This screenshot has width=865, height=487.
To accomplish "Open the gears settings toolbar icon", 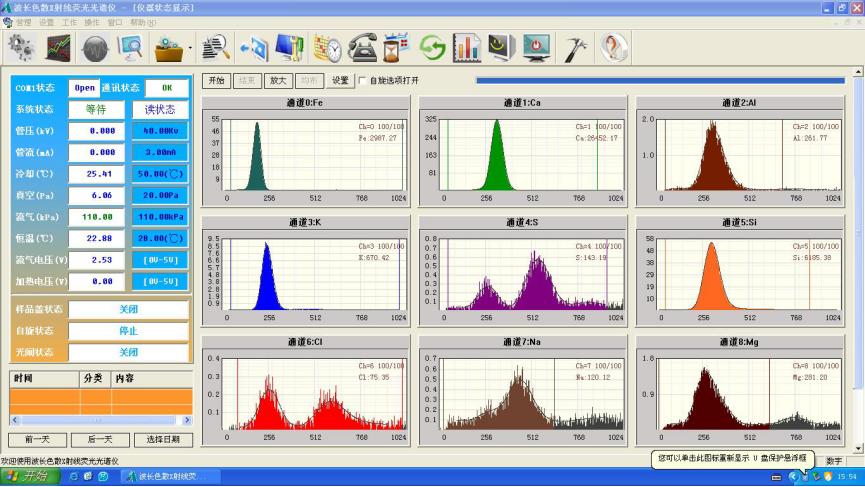I will [21, 47].
